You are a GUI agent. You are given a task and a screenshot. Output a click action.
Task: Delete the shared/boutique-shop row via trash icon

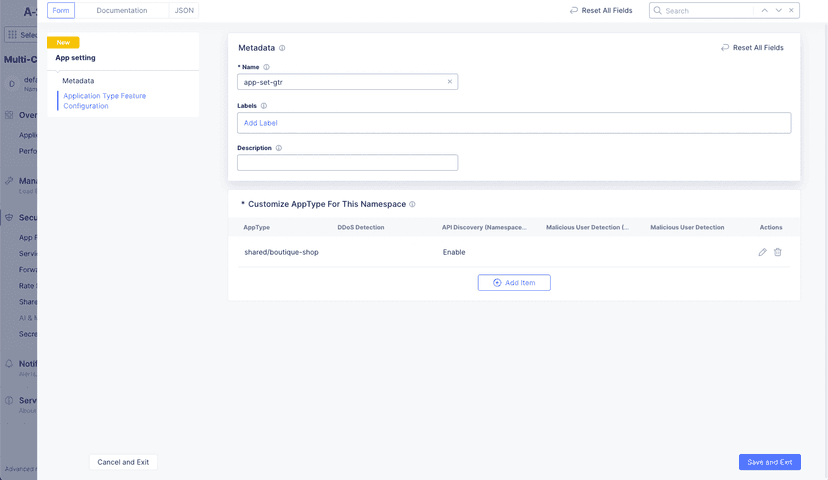(778, 252)
